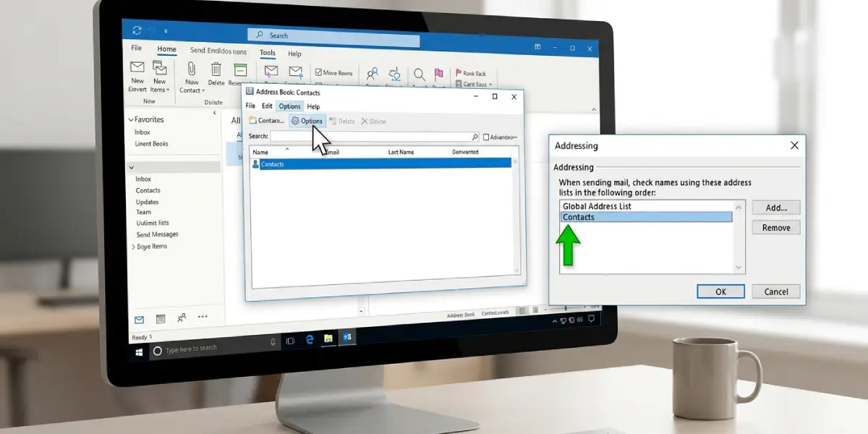Launch Edge from the taskbar
Screen dimensions: 868x434
point(310,339)
